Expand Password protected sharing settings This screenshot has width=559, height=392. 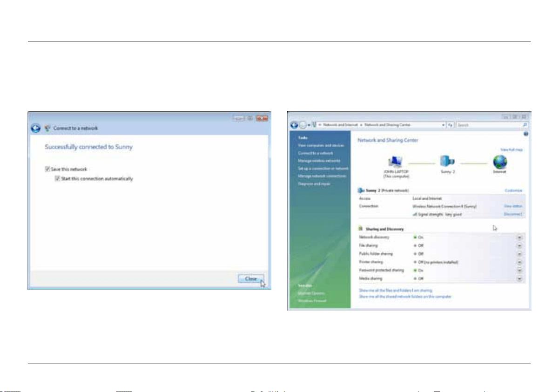pyautogui.click(x=519, y=270)
